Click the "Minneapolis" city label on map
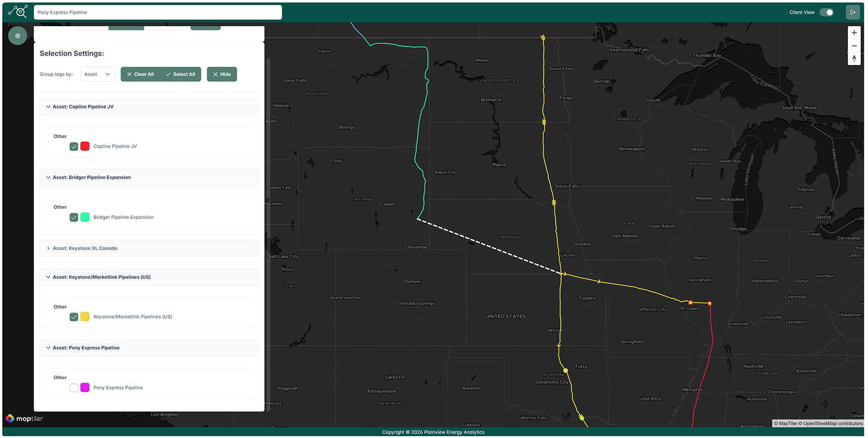 [633, 148]
